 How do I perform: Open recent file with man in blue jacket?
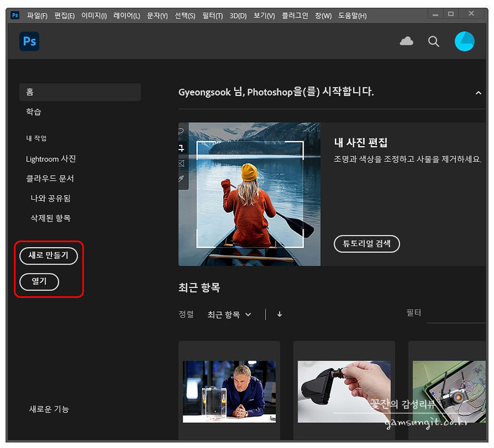tap(229, 392)
